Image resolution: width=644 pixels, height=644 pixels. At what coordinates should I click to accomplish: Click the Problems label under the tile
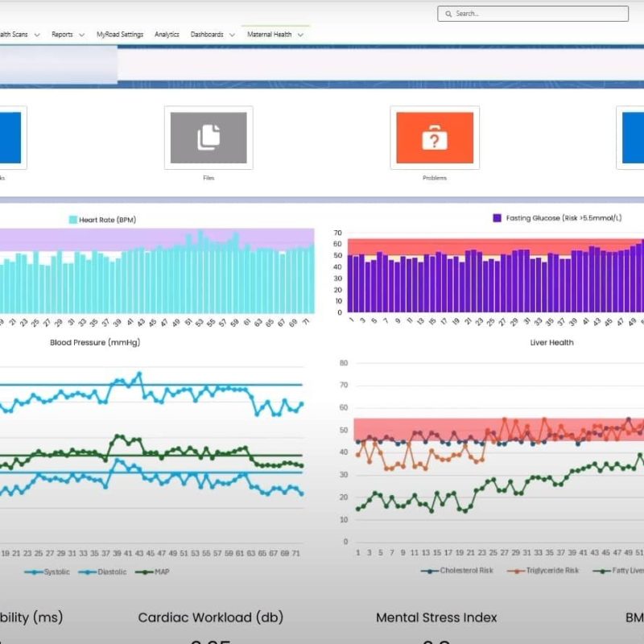point(434,178)
